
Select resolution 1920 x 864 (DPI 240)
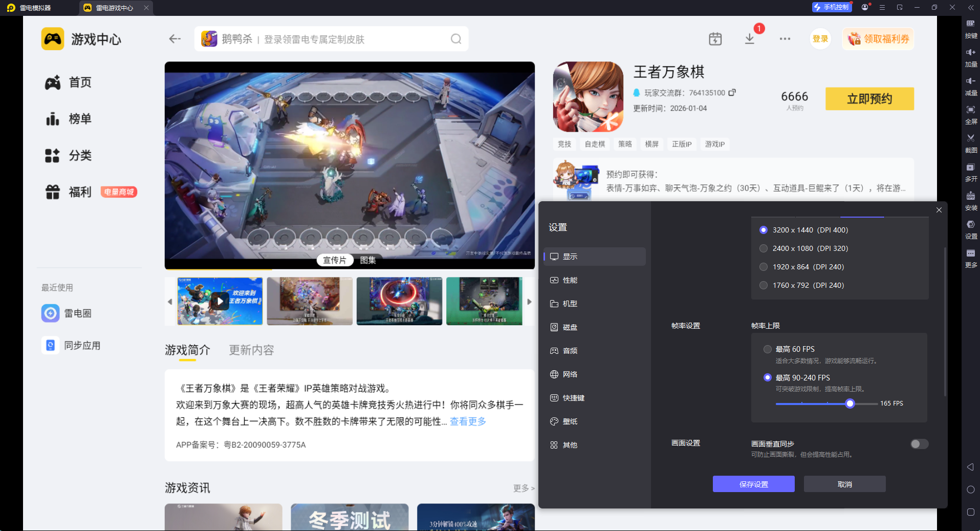click(764, 267)
